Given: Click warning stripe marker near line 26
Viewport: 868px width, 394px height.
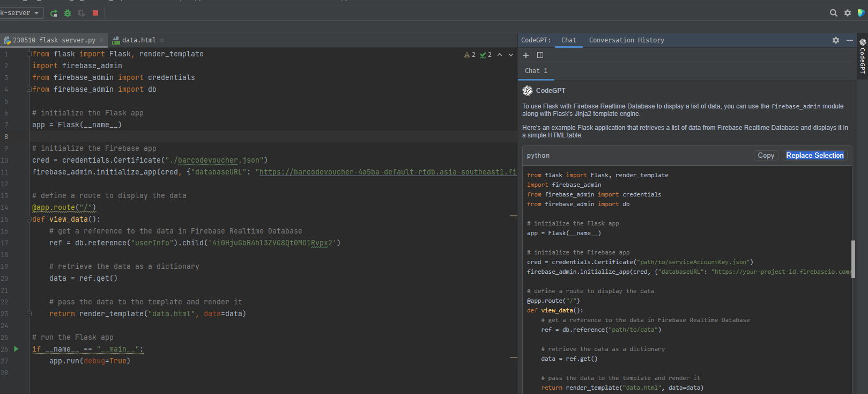Looking at the screenshot, I should [513, 357].
